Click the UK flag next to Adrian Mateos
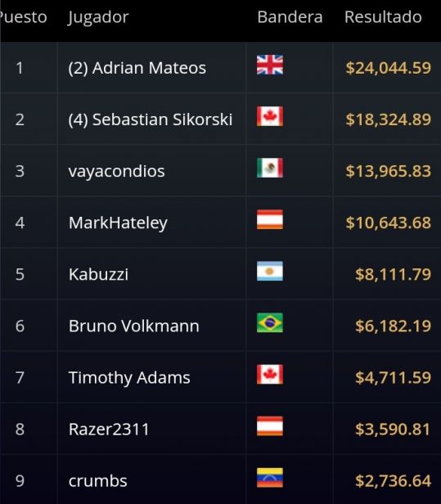This screenshot has height=504, width=441. click(270, 65)
